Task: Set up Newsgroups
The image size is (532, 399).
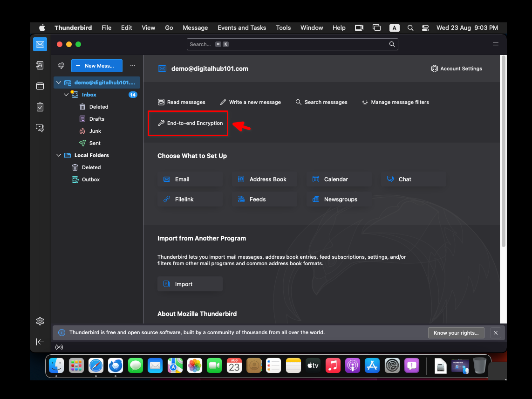Action: pos(339,199)
